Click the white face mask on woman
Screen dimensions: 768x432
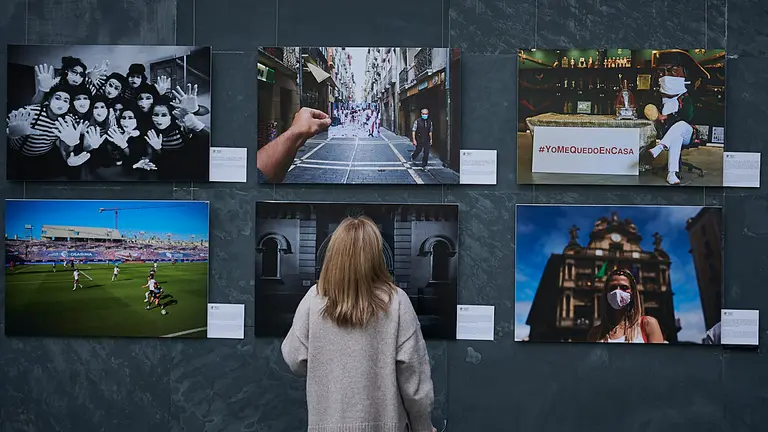point(619,298)
